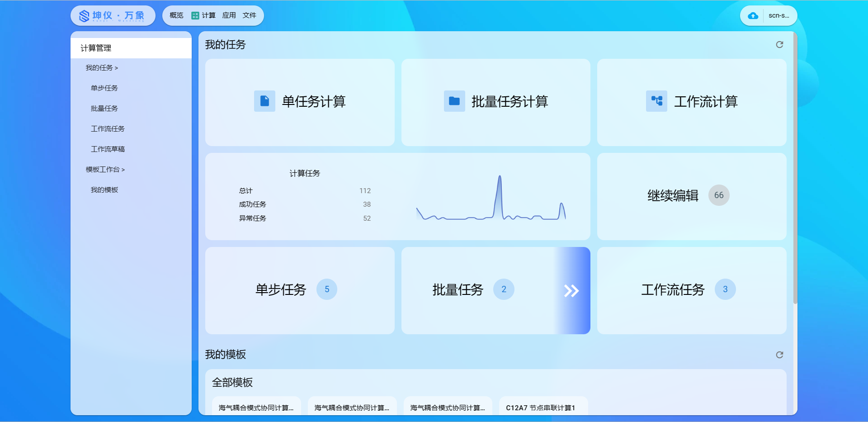Viewport: 868px width, 422px height.
Task: Refresh the 我的任务 section
Action: pos(779,44)
